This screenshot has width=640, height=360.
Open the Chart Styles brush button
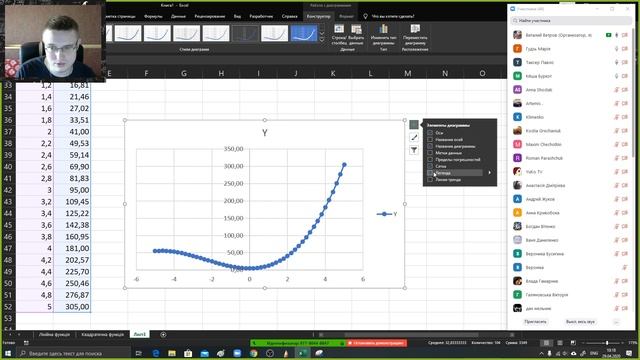[x=414, y=138]
